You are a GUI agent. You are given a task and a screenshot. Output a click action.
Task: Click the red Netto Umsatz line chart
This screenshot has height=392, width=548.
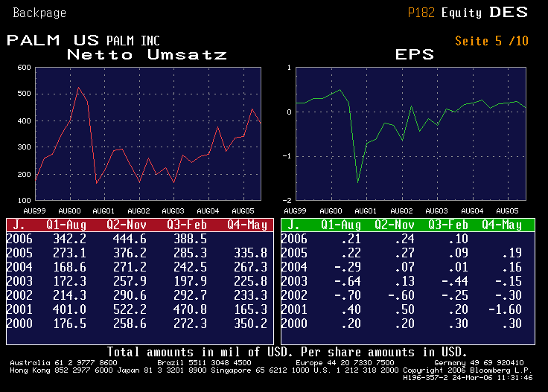point(148,134)
